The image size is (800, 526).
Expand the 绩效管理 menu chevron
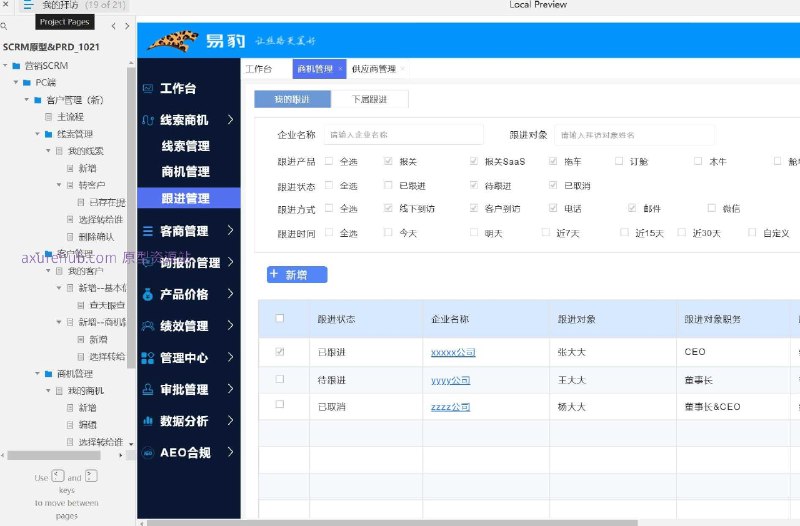231,325
